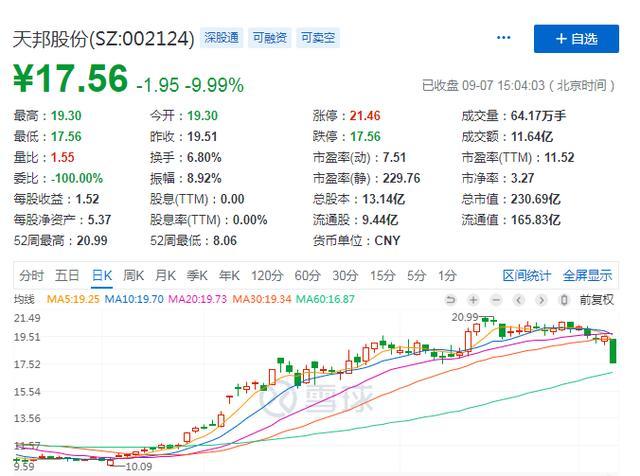Click the MA5:19.25 indicator label

73,299
